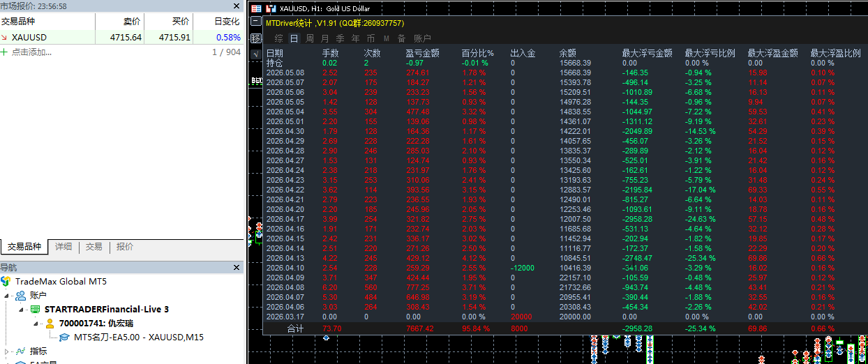The width and height of the screenshot is (868, 364).
Task: Click the 手数 column header
Action: tap(331, 53)
